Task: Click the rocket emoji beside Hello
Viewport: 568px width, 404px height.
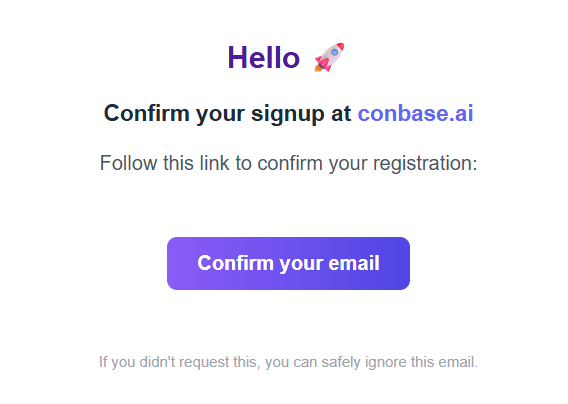Action: [x=329, y=57]
